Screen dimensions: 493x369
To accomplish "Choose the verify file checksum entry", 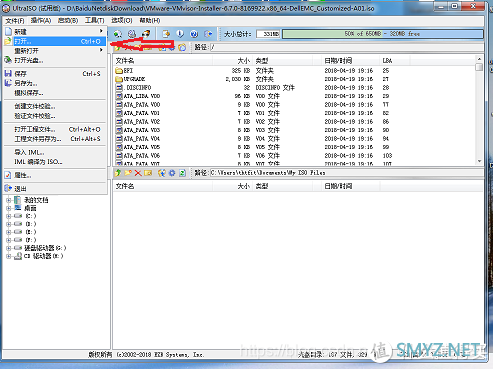I will pos(55,116).
